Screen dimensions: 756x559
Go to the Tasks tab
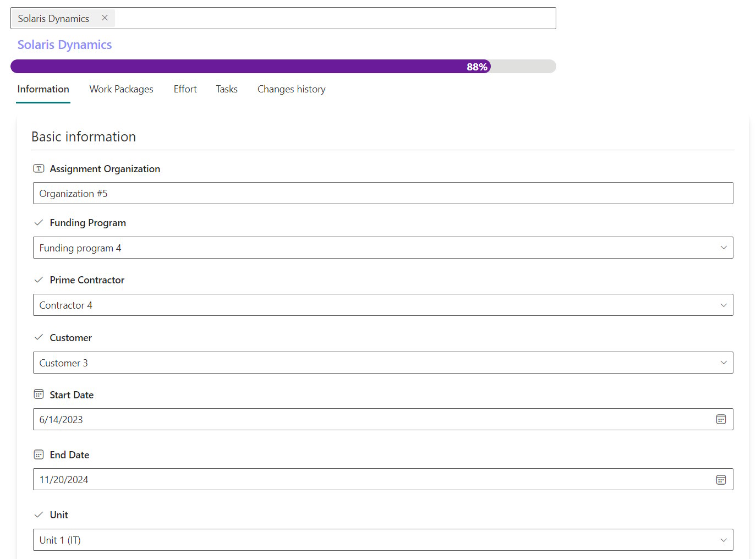(x=227, y=89)
